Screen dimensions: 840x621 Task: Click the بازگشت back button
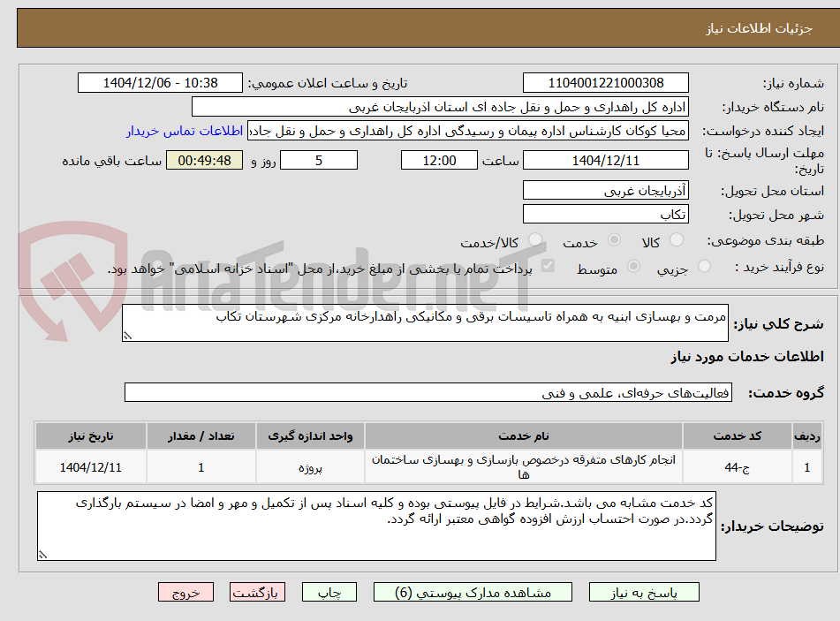point(257,592)
